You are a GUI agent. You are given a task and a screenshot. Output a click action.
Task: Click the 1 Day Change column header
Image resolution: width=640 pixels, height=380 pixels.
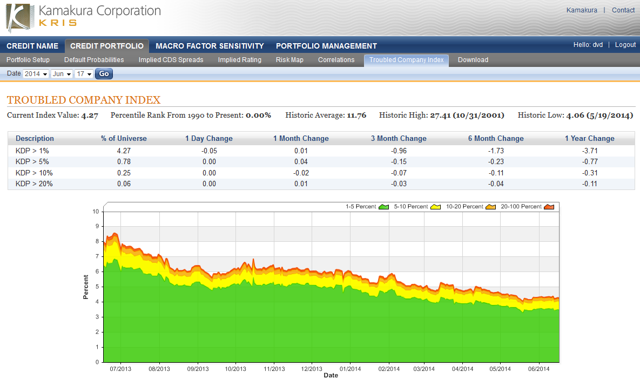(x=209, y=138)
